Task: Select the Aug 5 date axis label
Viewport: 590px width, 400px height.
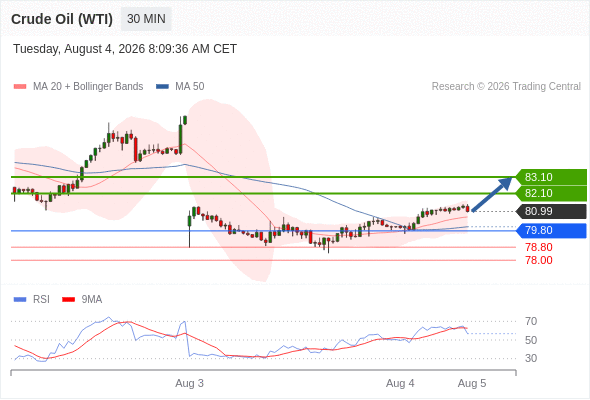Action: [472, 383]
